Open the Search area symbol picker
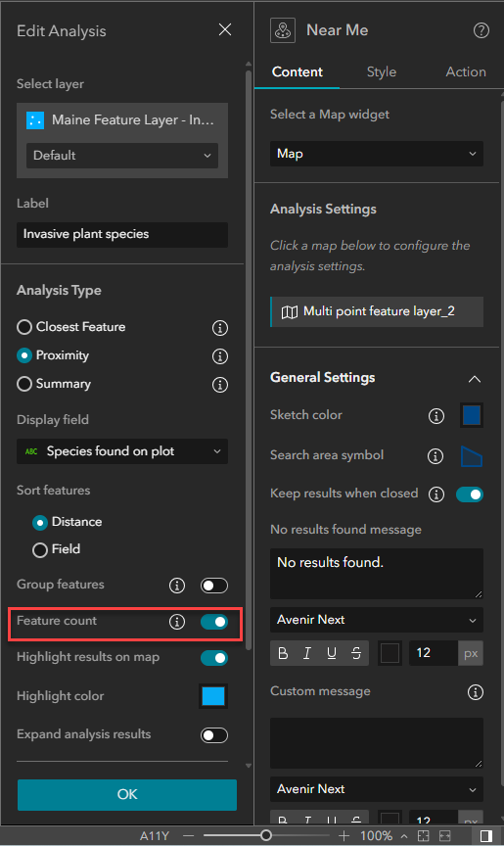This screenshot has height=846, width=504. (472, 456)
